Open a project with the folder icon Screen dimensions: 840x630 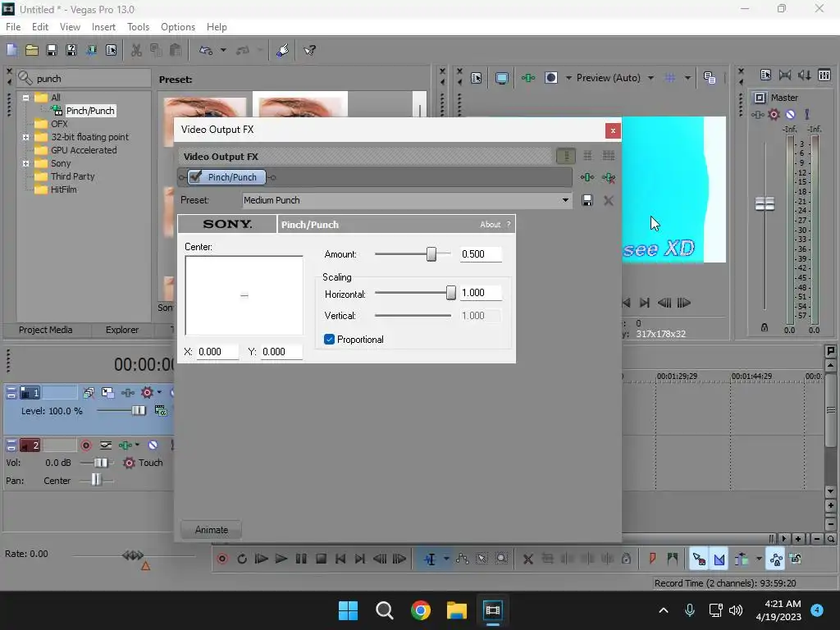(x=32, y=50)
